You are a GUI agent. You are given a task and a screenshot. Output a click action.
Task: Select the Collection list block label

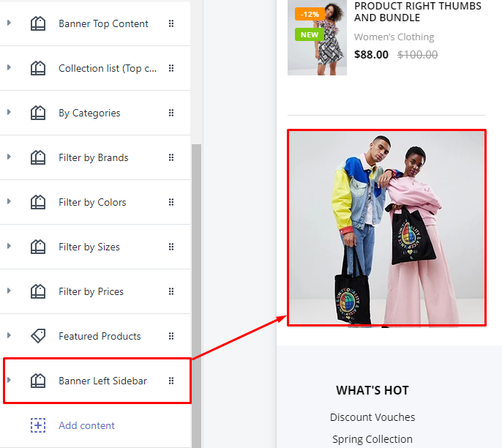[x=107, y=68]
